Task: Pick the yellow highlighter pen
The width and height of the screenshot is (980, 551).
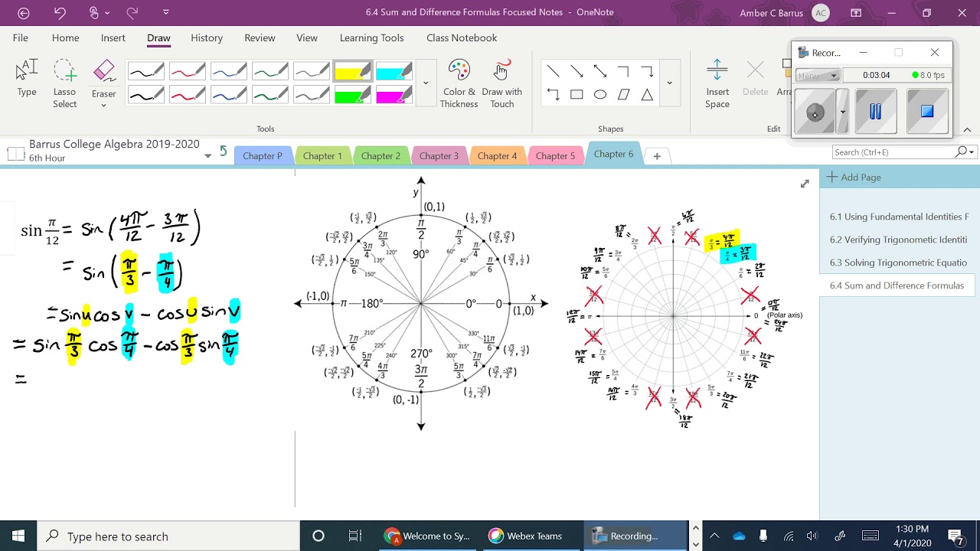Action: coord(352,72)
